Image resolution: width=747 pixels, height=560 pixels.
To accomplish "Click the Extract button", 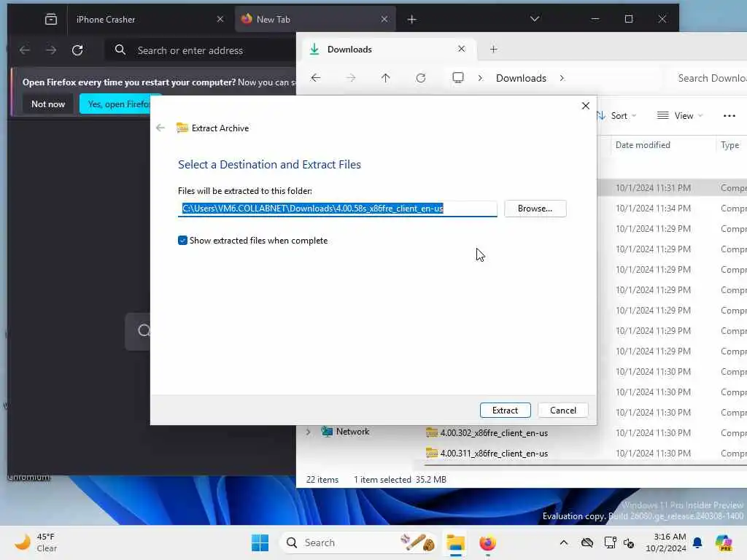I will click(505, 410).
